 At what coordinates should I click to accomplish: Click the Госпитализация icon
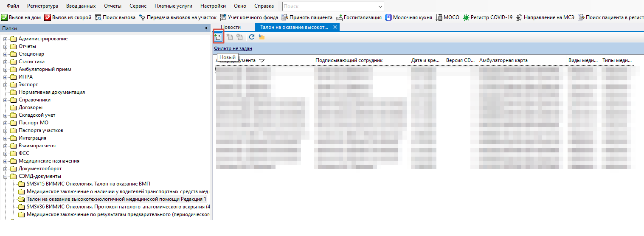click(339, 17)
